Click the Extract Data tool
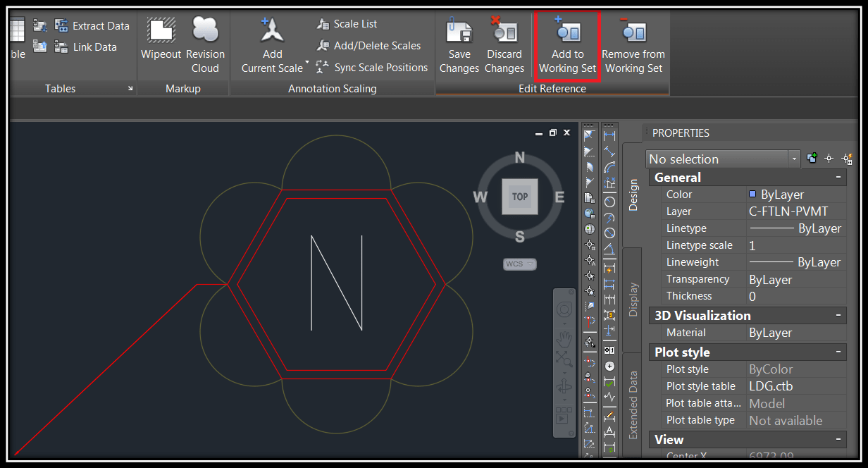 pyautogui.click(x=92, y=26)
